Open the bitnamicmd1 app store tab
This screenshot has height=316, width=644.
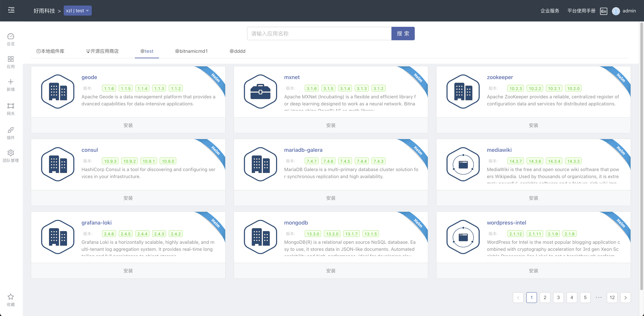point(192,51)
